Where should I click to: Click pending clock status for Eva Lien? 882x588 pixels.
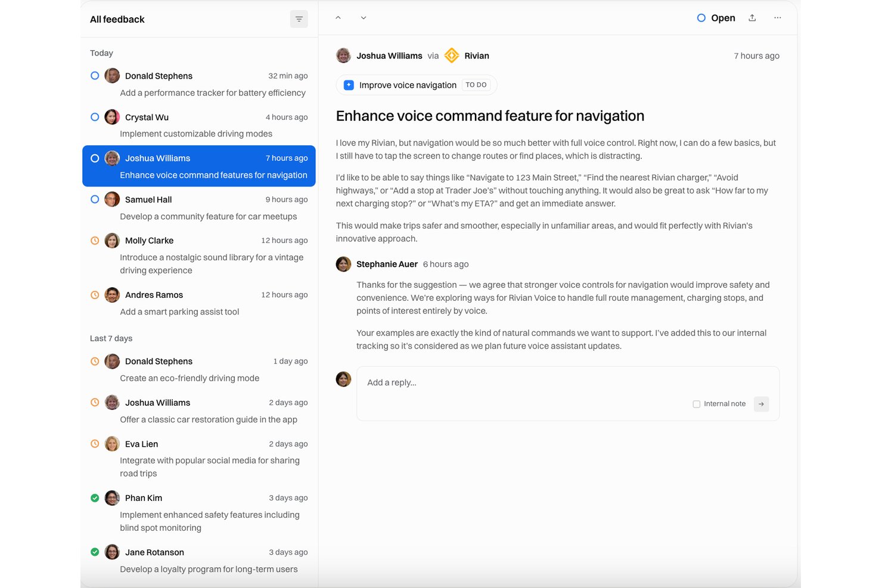tap(95, 444)
